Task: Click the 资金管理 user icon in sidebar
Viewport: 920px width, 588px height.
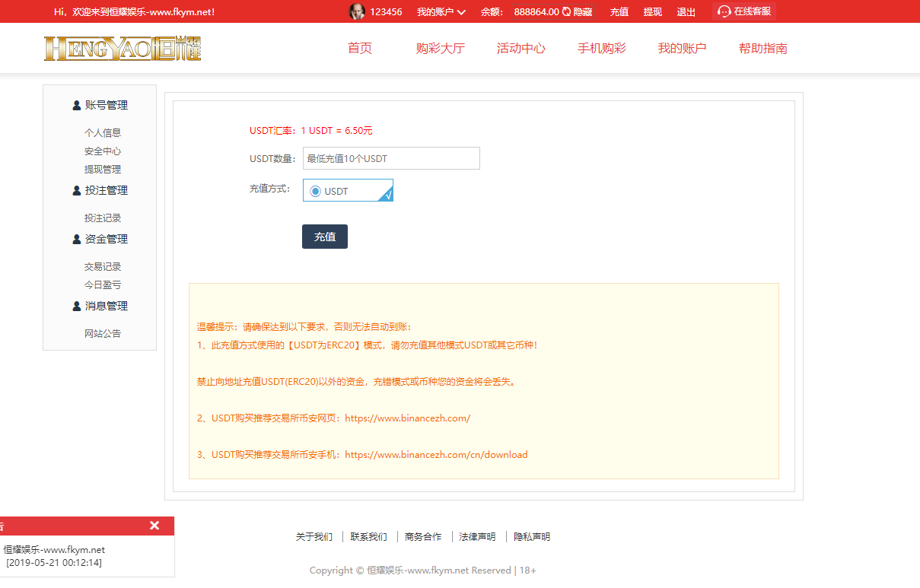Action: pos(75,238)
